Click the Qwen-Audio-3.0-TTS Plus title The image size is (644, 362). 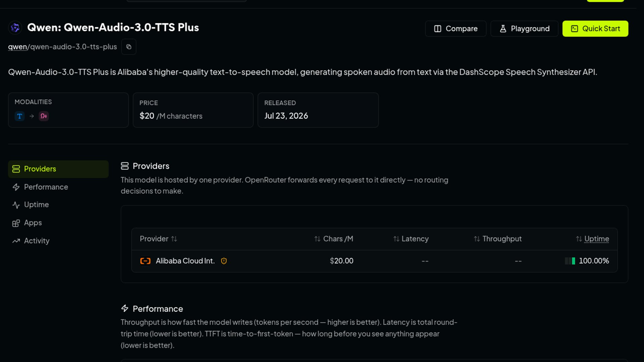(113, 27)
